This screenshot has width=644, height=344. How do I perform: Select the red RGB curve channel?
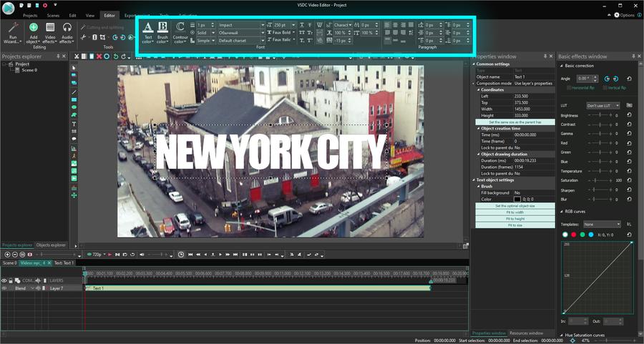coord(574,235)
